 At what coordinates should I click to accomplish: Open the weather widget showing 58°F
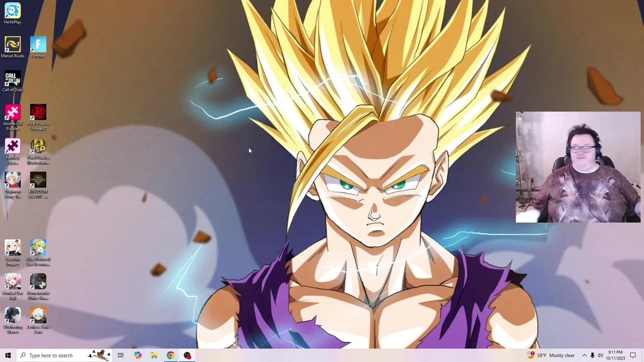pos(551,355)
